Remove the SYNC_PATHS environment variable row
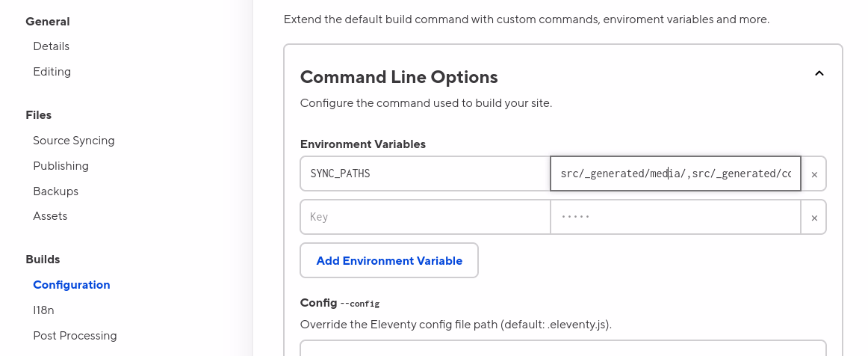Screen dimensions: 868x356 (813, 174)
